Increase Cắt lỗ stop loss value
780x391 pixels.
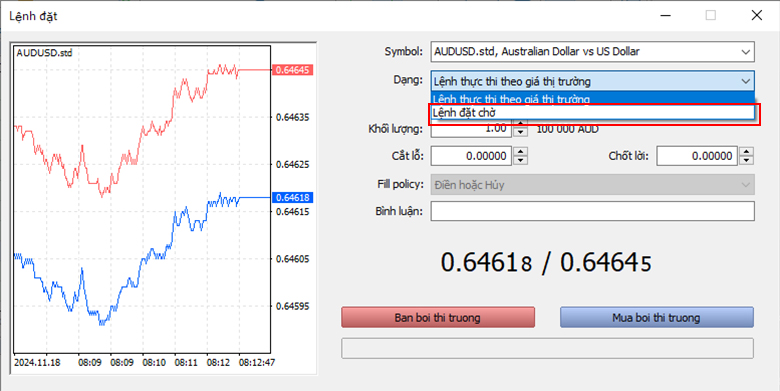tap(520, 152)
